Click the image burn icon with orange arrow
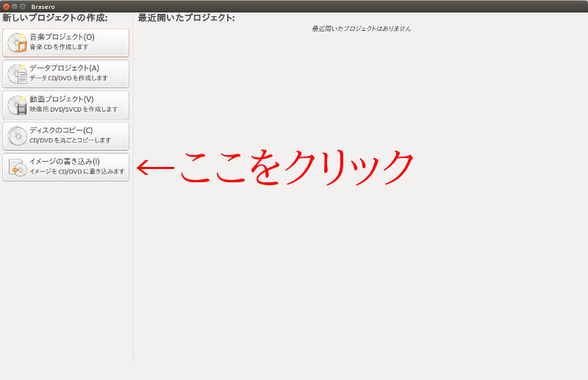The width and height of the screenshot is (588, 380). (17, 167)
